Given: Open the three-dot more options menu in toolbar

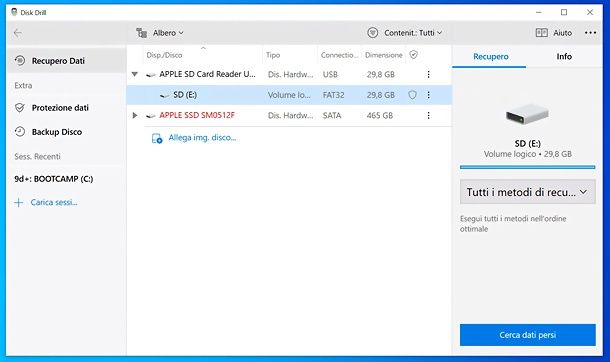Looking at the screenshot, I should click(x=590, y=33).
